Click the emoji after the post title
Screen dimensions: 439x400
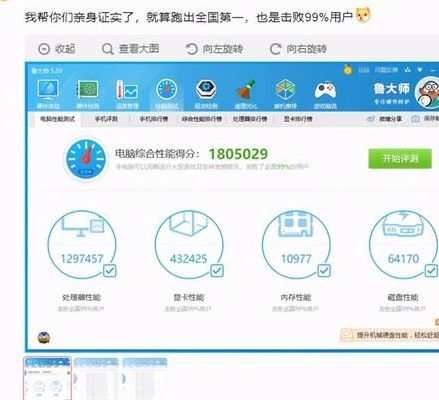(x=363, y=16)
